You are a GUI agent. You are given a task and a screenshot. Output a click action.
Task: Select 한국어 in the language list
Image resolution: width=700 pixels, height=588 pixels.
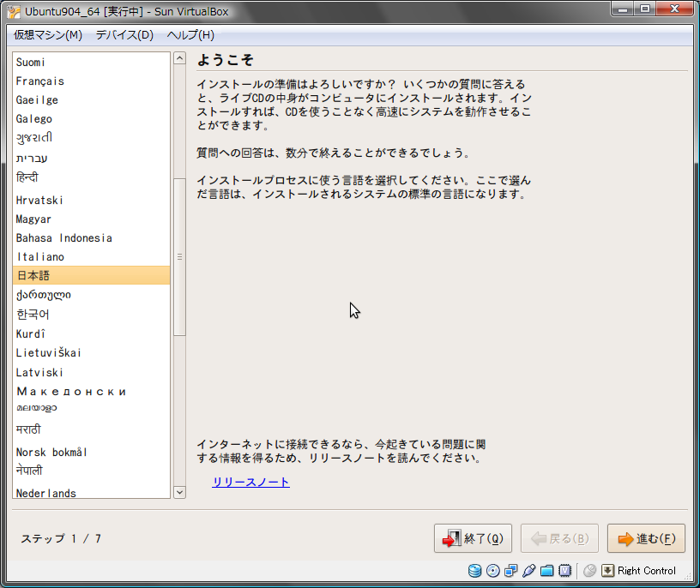92,315
